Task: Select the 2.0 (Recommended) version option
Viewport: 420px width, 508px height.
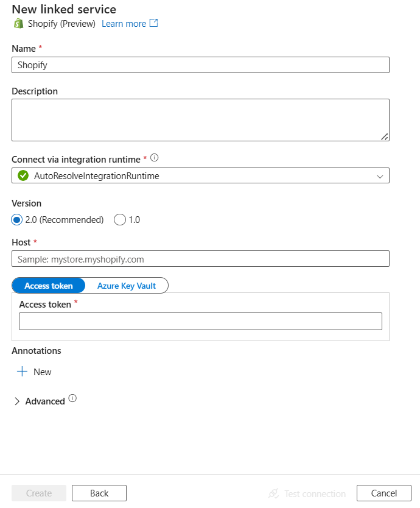Action: (x=17, y=219)
